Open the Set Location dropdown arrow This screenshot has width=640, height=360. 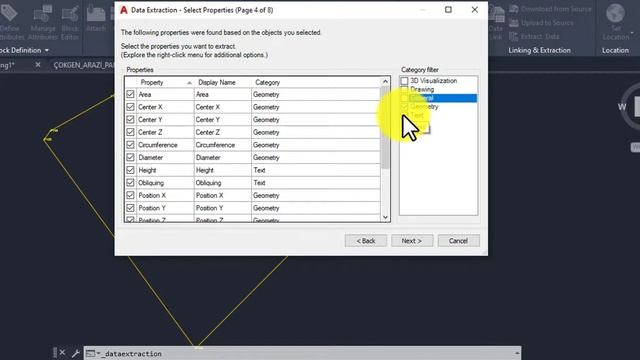pyautogui.click(x=632, y=33)
